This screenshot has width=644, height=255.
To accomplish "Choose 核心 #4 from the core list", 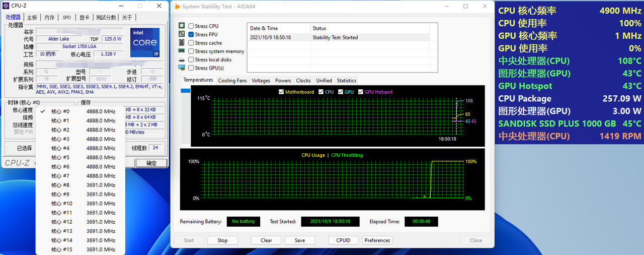I will click(80, 148).
